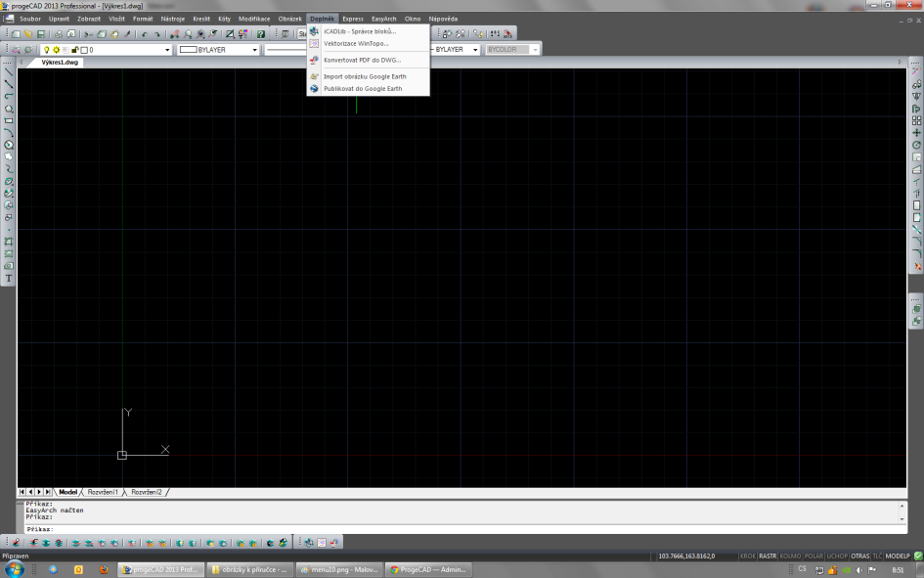
Task: Click the coordinates readout 103.7666,163.8162,0
Action: point(686,556)
